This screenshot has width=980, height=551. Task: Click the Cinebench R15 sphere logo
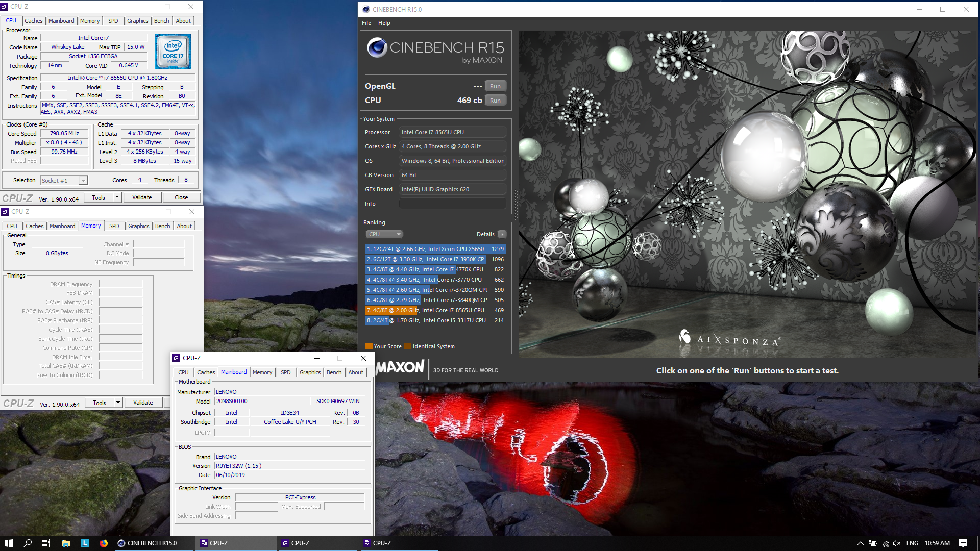[x=377, y=47]
